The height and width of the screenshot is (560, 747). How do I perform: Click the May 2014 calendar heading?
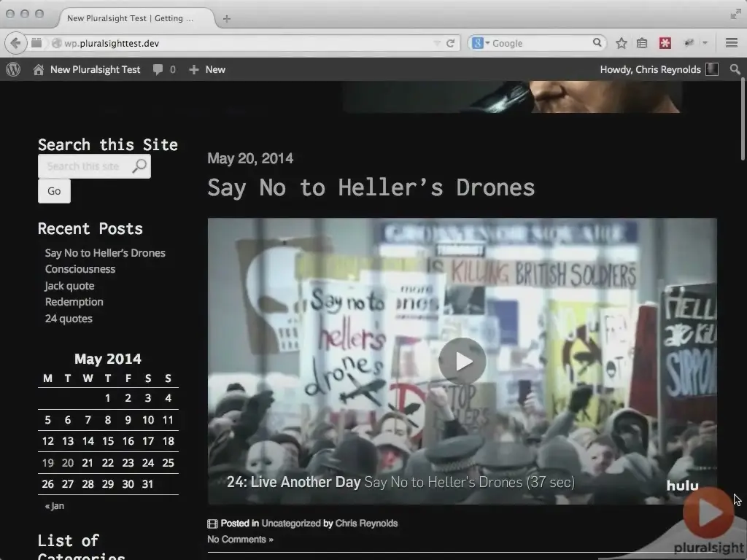pos(108,359)
